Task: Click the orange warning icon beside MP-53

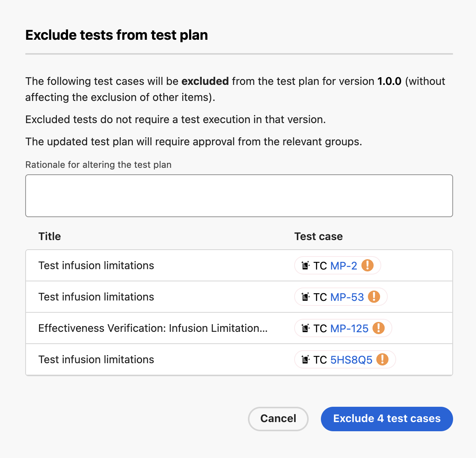Action: 374,297
